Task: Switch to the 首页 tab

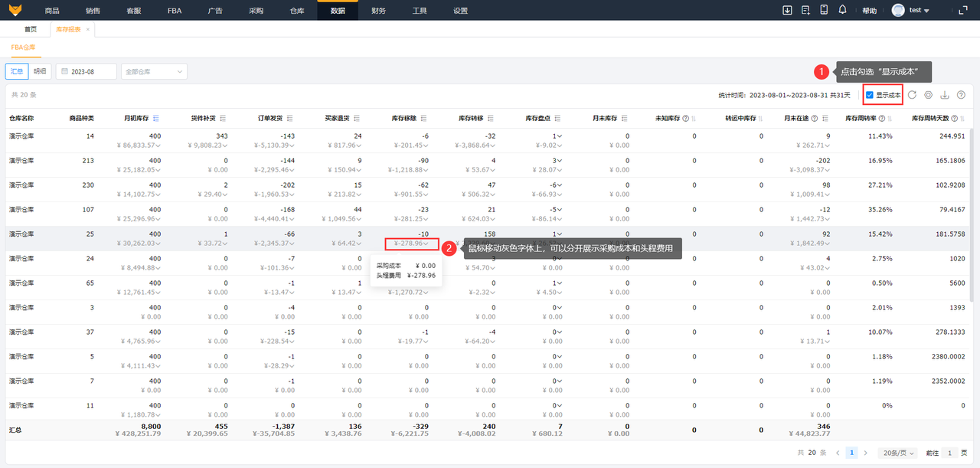Action: click(31, 29)
